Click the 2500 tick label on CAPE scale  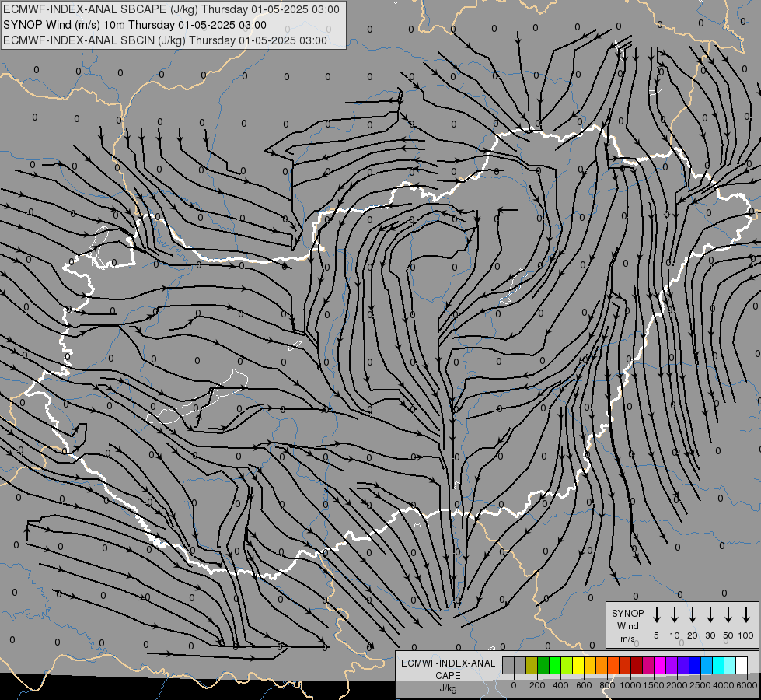700,685
